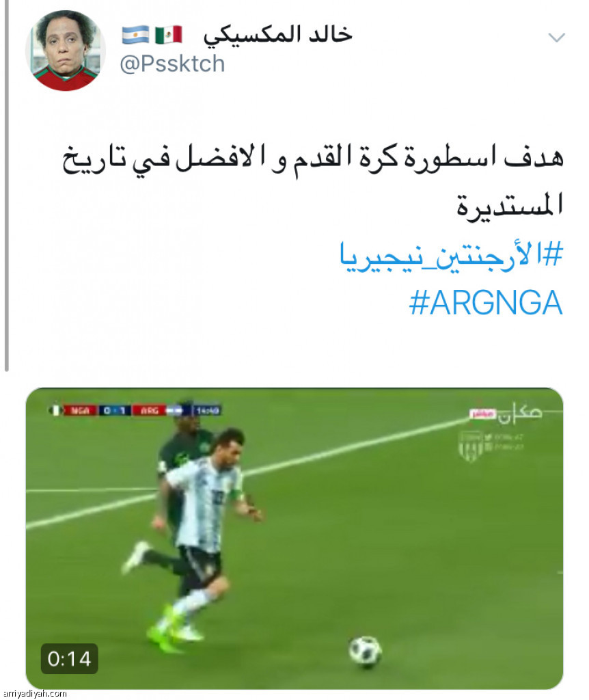Expand the tweet options chevron
Image resolution: width=589 pixels, height=700 pixels.
coord(556,38)
